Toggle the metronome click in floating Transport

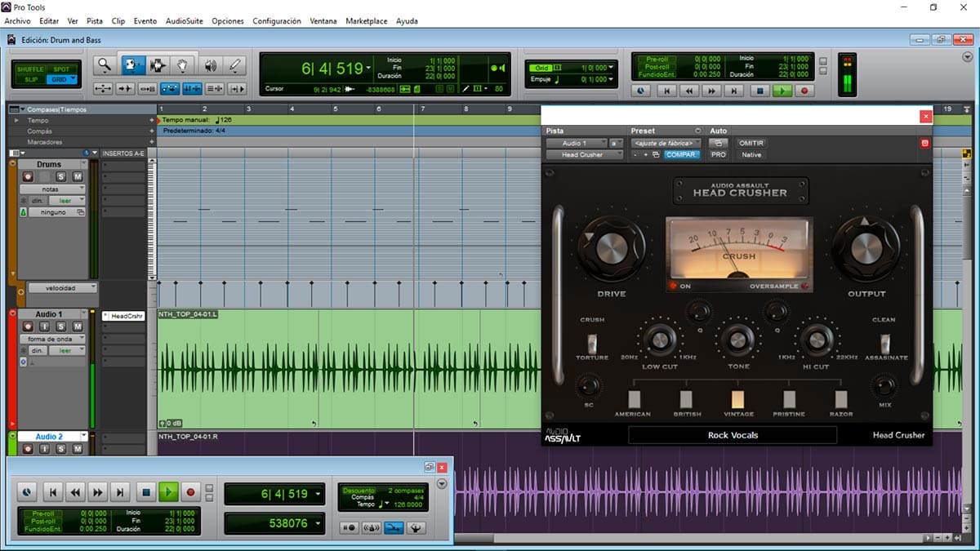[372, 528]
